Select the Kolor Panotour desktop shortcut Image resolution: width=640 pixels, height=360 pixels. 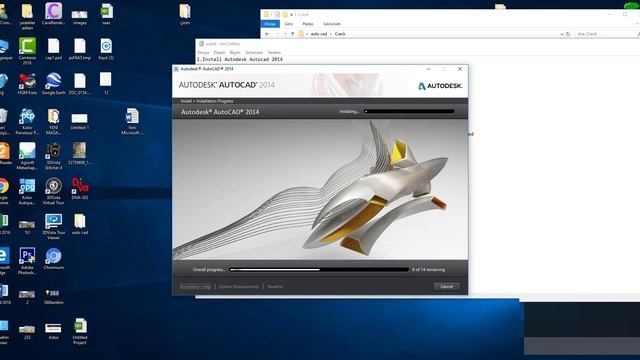(27, 121)
